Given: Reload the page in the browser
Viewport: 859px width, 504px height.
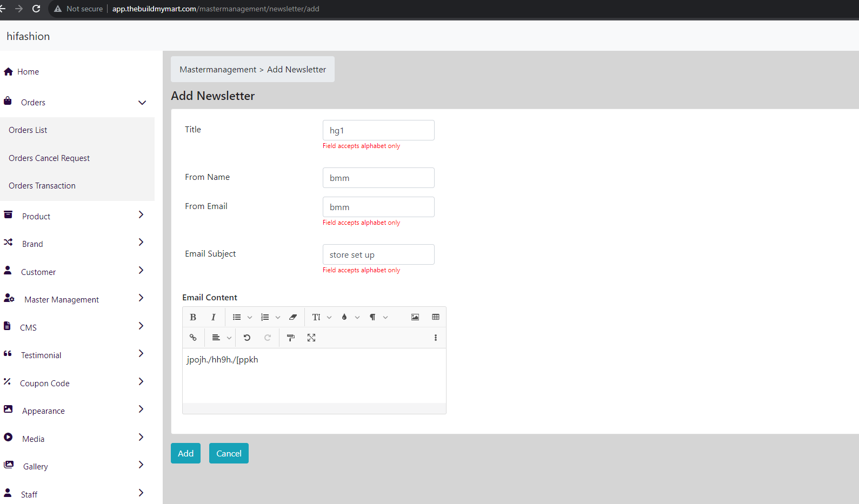Looking at the screenshot, I should [x=36, y=9].
